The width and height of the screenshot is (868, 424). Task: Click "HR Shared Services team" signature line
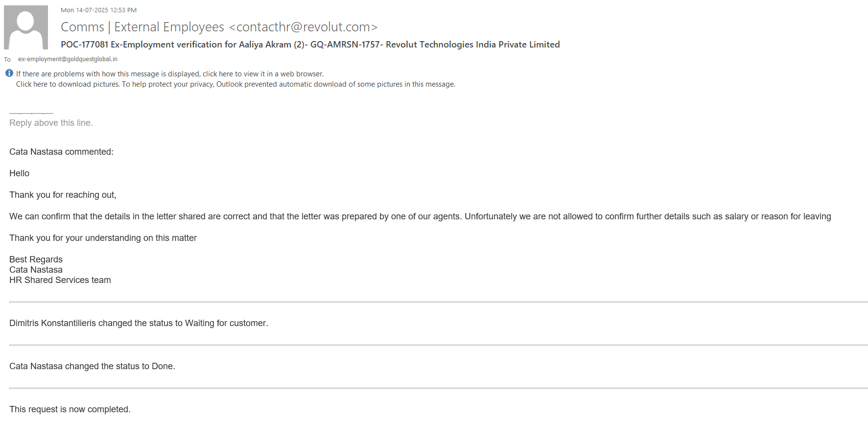[60, 280]
